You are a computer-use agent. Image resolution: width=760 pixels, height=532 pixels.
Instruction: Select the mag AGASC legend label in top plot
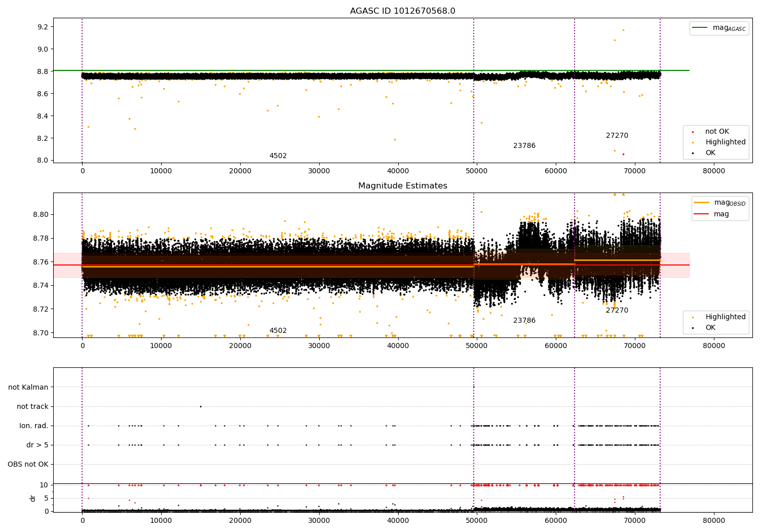pos(729,28)
